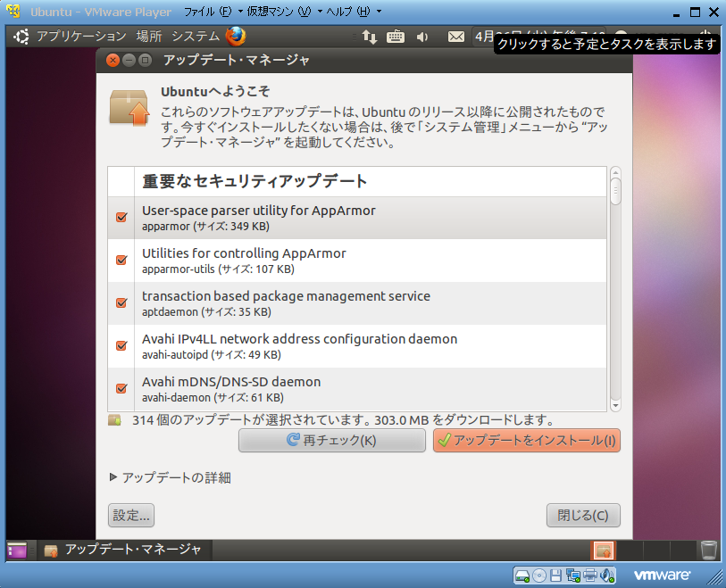Click the VMware Player title bar logo
This screenshot has height=588, width=726.
[13, 11]
